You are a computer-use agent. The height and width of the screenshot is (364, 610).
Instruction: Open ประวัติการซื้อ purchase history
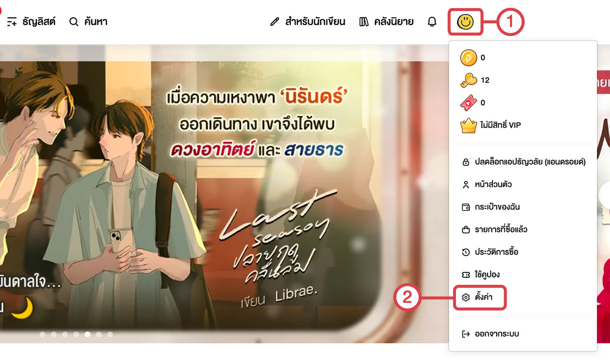(490, 252)
